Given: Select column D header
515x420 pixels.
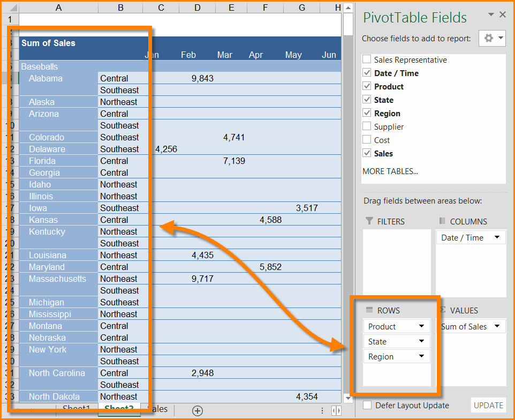Looking at the screenshot, I should click(197, 8).
